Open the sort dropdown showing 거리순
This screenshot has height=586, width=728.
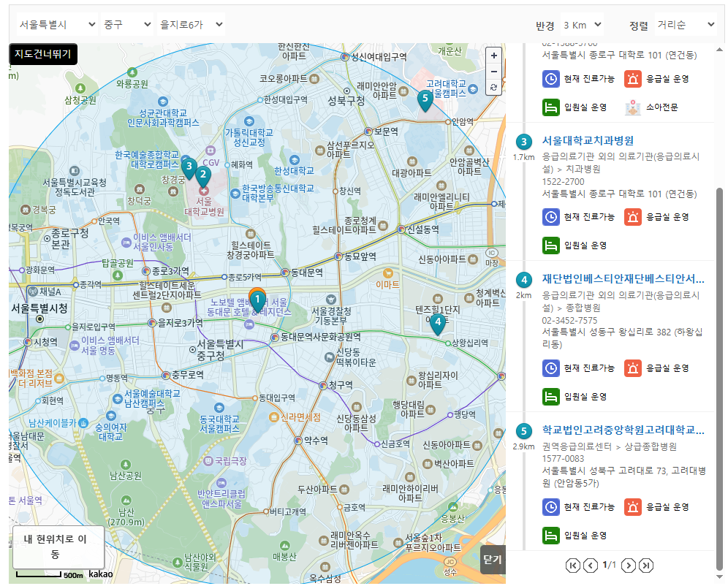click(686, 25)
